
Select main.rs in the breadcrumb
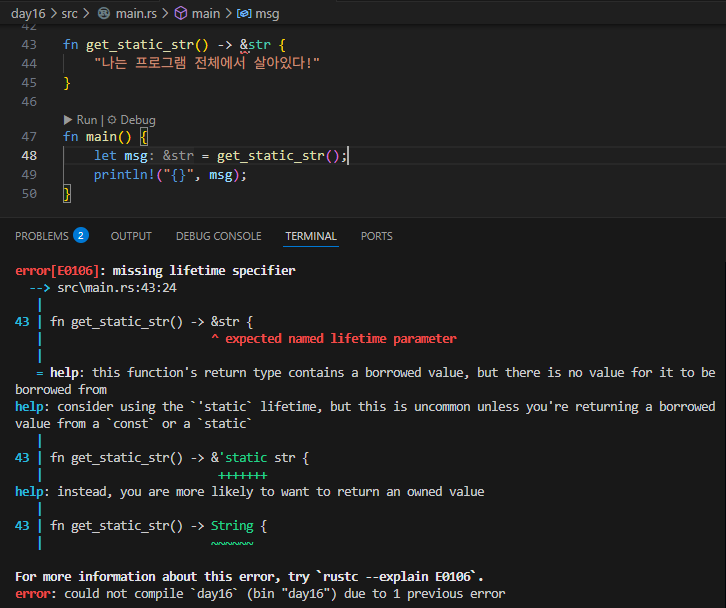click(136, 13)
